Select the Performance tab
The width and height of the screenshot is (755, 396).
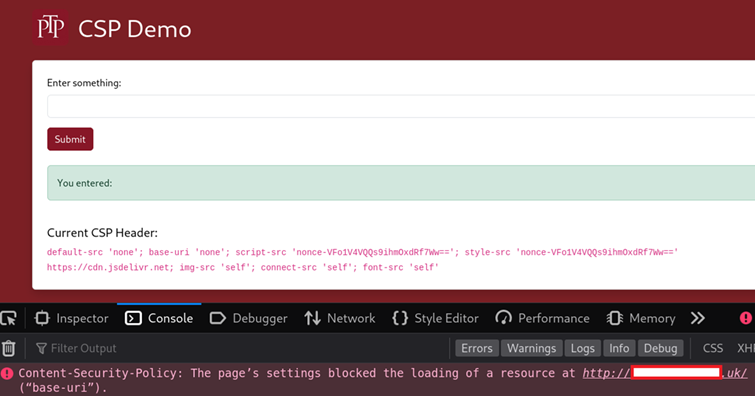click(542, 318)
